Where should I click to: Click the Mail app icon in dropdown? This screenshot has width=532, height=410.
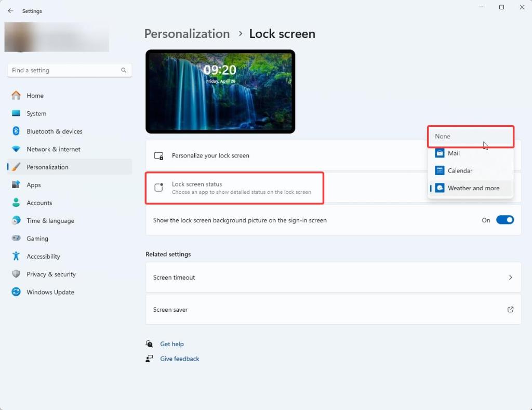[x=440, y=153]
